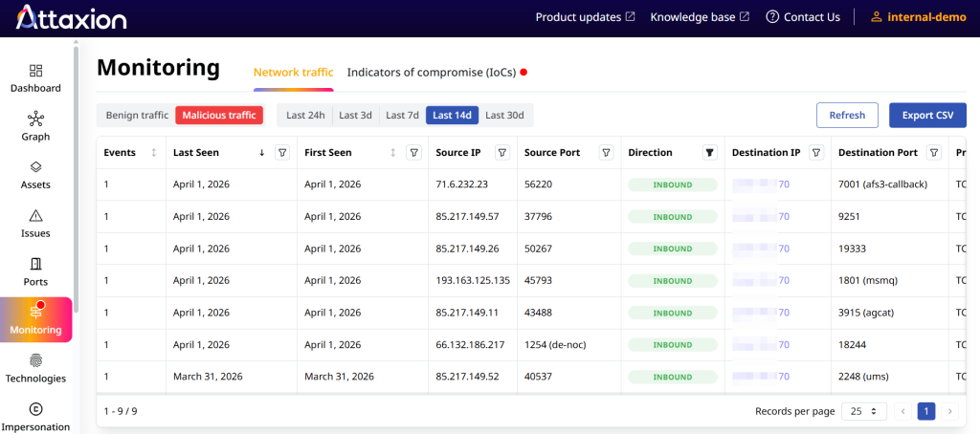Go to next results page
The image size is (980, 434).
point(950,411)
